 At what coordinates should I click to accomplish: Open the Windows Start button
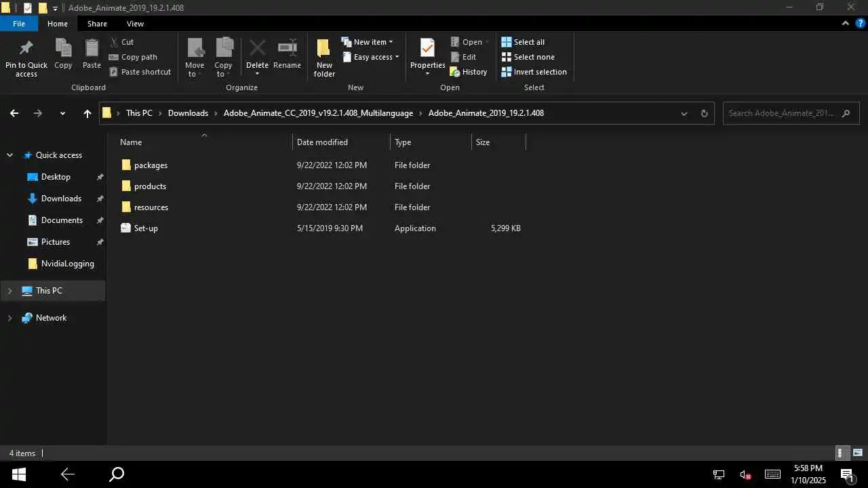coord(18,474)
